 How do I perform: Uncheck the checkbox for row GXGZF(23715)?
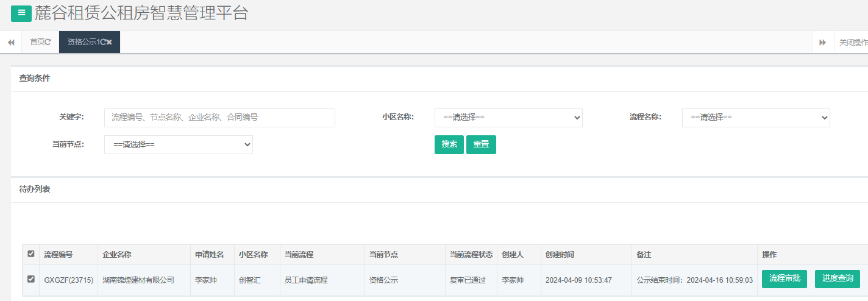(x=31, y=280)
